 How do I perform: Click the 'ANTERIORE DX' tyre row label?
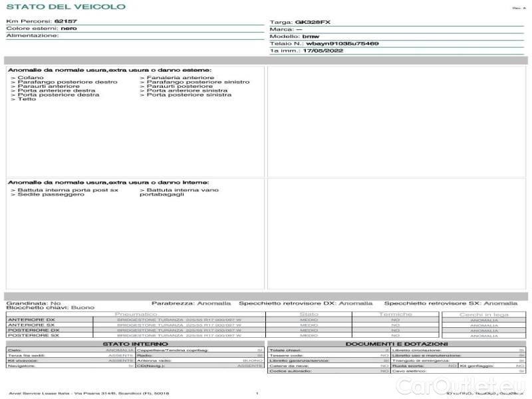pyautogui.click(x=31, y=320)
